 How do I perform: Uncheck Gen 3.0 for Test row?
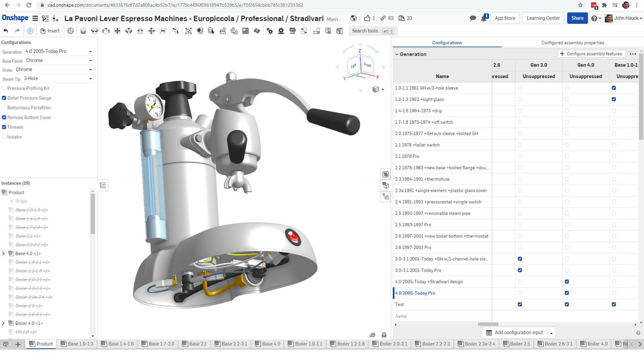point(520,304)
